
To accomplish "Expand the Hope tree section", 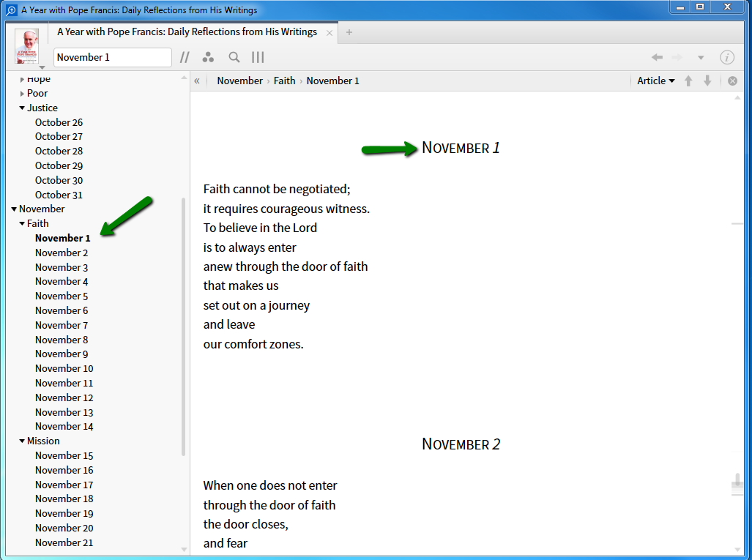I will (x=22, y=80).
